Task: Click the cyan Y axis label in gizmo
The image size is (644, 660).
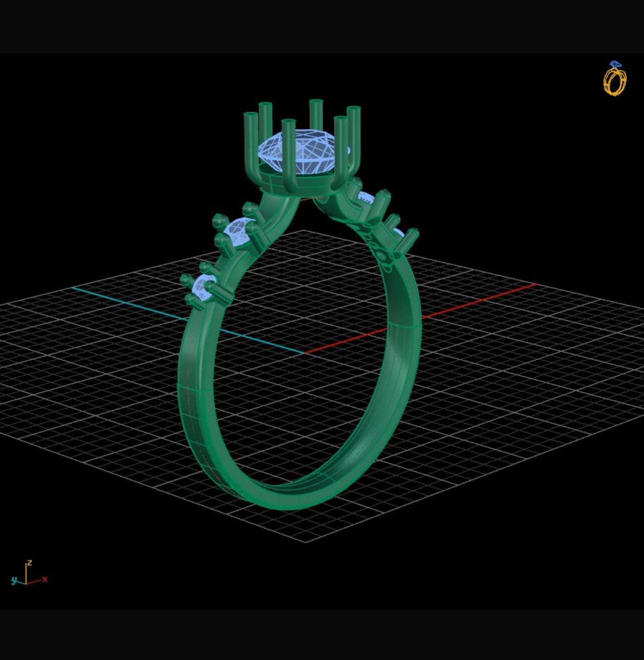Action: pos(14,580)
